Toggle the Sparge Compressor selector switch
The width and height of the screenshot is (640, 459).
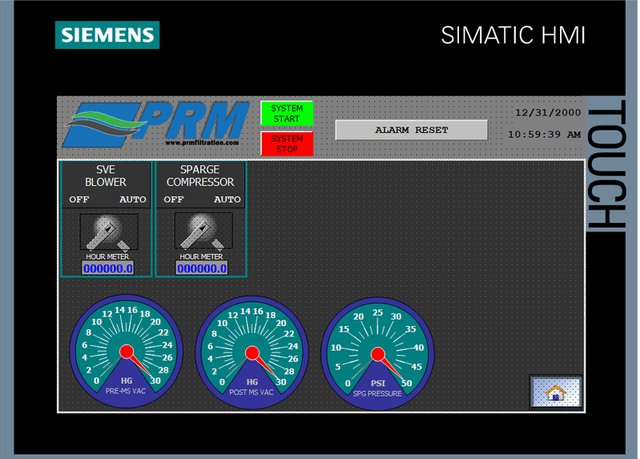pyautogui.click(x=203, y=231)
